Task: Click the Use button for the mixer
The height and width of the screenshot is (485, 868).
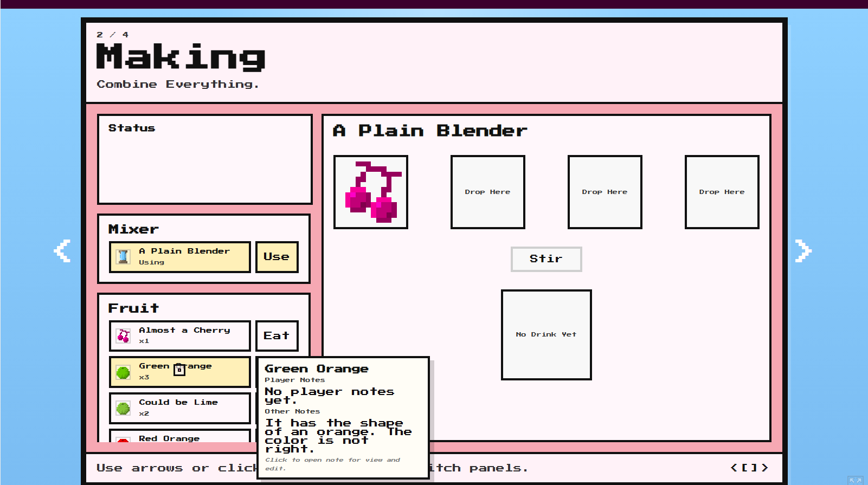Action: point(277,257)
